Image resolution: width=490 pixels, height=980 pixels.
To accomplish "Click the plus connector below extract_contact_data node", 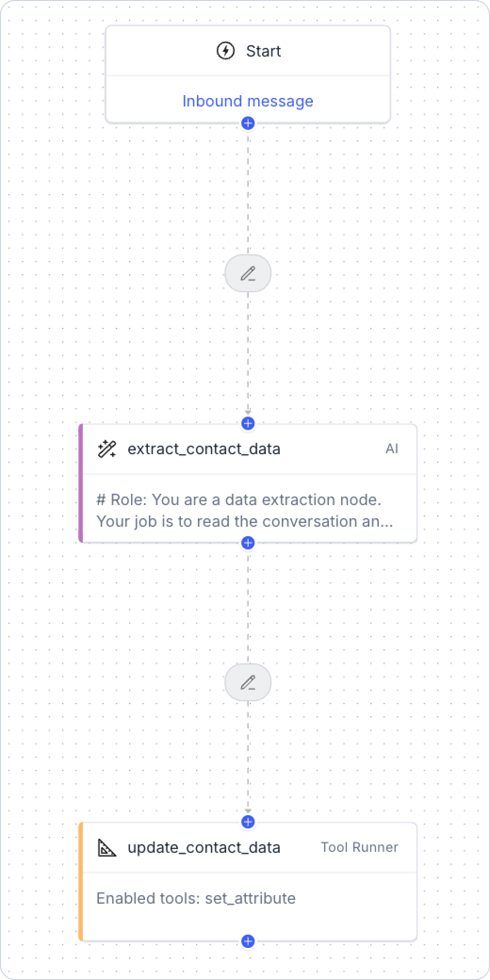I will coord(248,543).
